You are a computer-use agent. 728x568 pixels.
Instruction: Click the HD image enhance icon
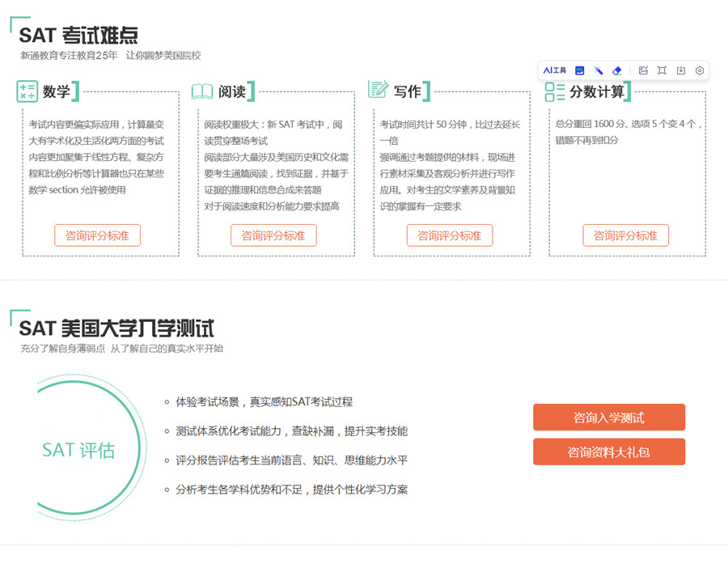580,70
